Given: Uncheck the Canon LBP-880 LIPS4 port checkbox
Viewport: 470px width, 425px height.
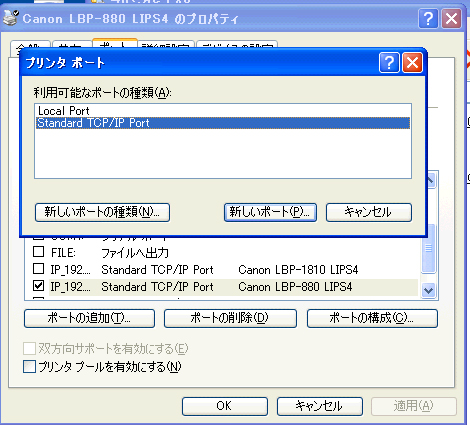Looking at the screenshot, I should tap(39, 286).
